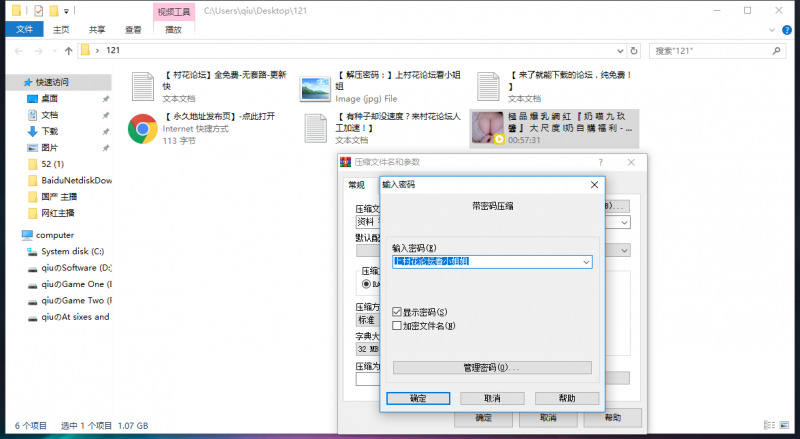
Task: Confirm the password with the 确定 button
Action: pyautogui.click(x=417, y=398)
